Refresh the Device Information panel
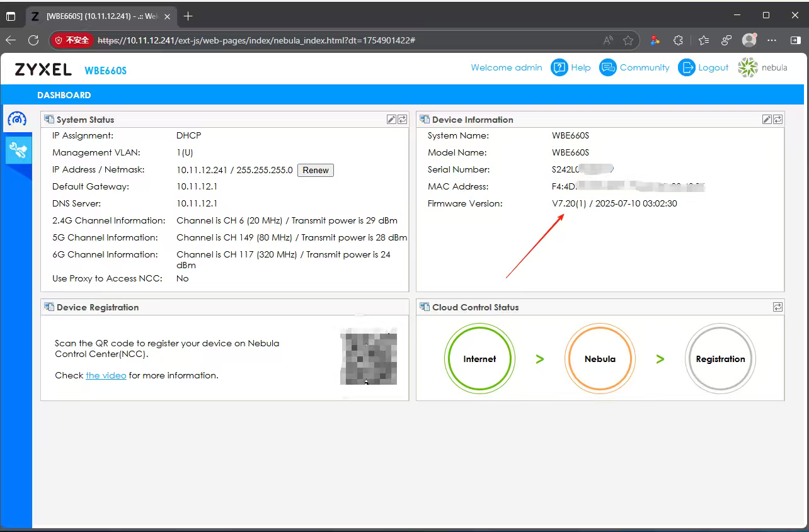 777,119
